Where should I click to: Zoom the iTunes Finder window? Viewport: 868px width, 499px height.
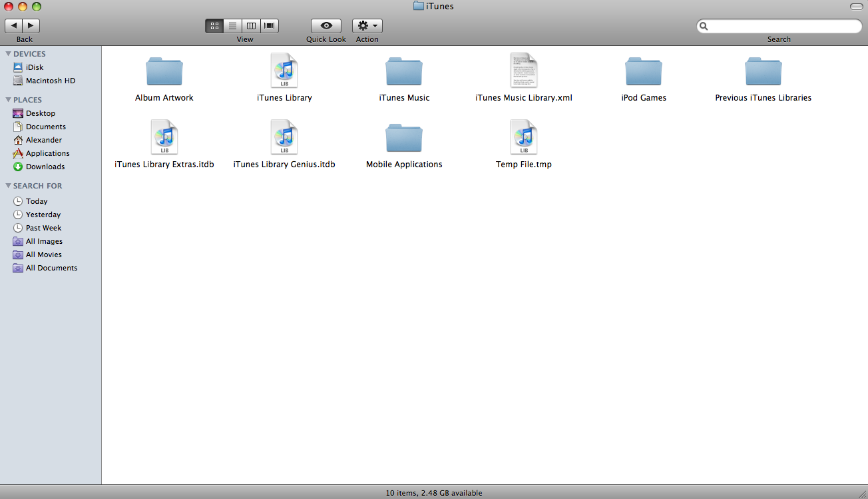pyautogui.click(x=37, y=6)
